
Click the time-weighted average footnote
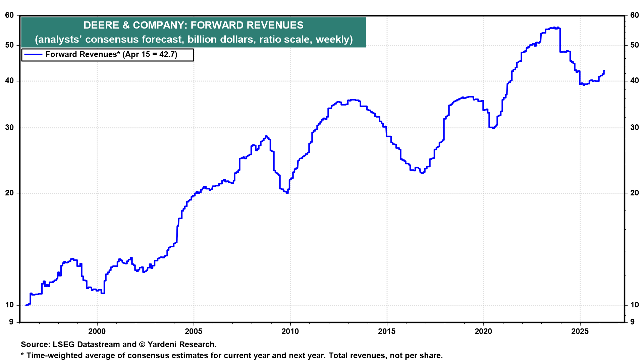tap(231, 356)
